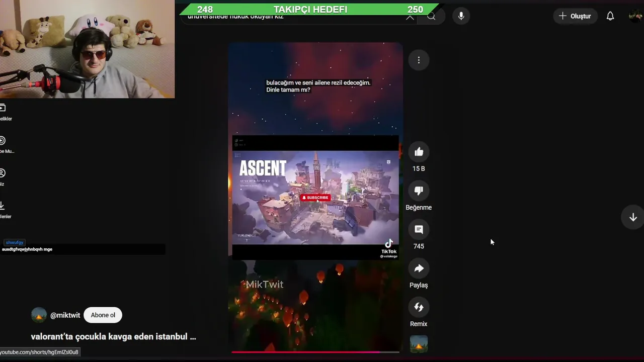Click the Short video player
644x362 pixels.
tap(315, 198)
